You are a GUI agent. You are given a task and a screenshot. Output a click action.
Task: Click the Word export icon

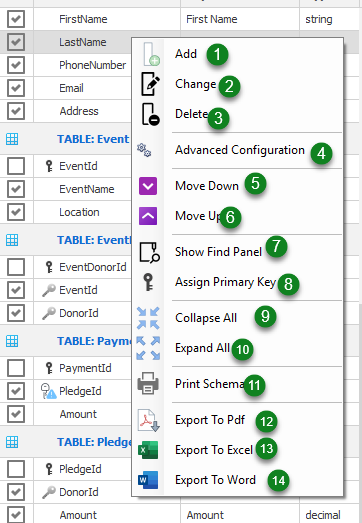click(x=148, y=480)
